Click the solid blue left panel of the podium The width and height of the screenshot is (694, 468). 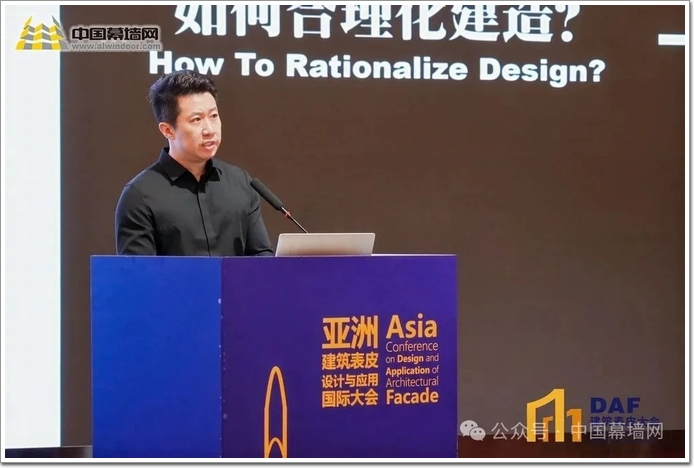156,355
